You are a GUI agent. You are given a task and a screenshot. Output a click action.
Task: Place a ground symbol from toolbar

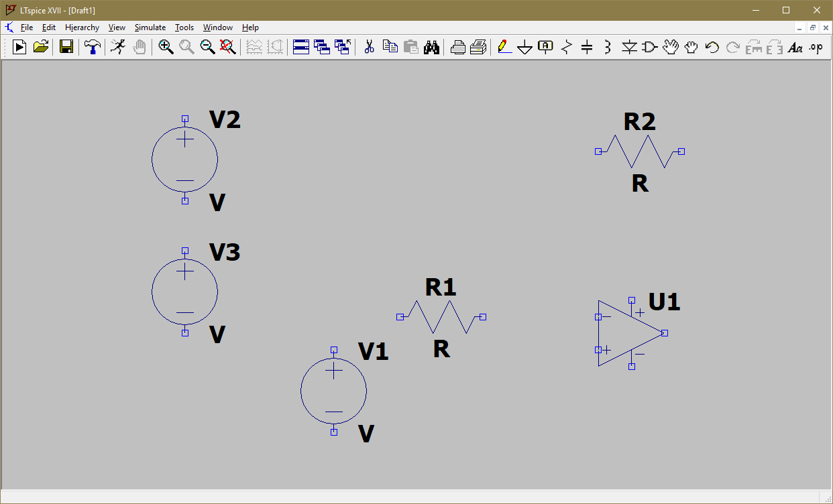[525, 47]
